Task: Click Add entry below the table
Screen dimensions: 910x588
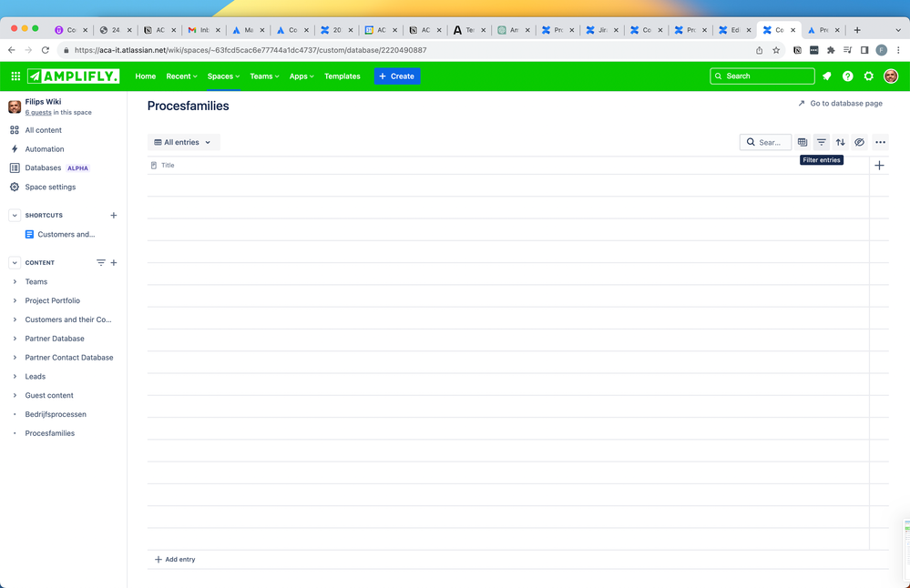Action: (x=175, y=560)
